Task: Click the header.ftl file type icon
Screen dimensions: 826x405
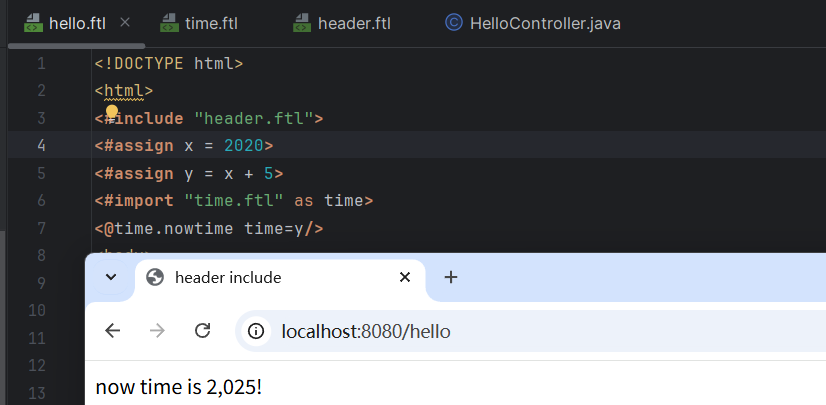Action: coord(303,22)
